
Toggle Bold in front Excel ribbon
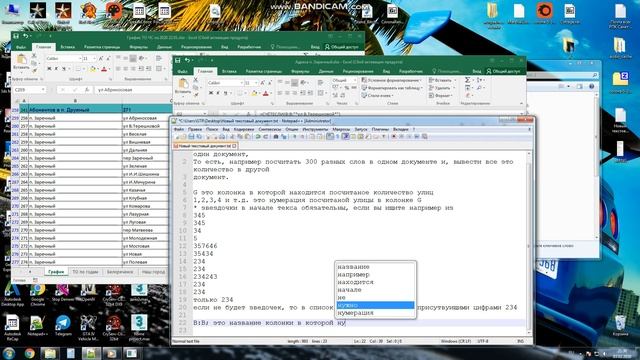pos(211,93)
